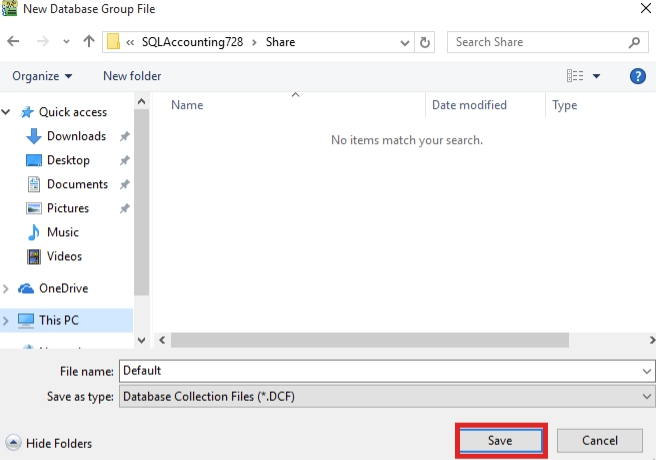Viewport: 656px width, 460px height.
Task: Collapse the Quick access tree node
Action: click(x=7, y=112)
